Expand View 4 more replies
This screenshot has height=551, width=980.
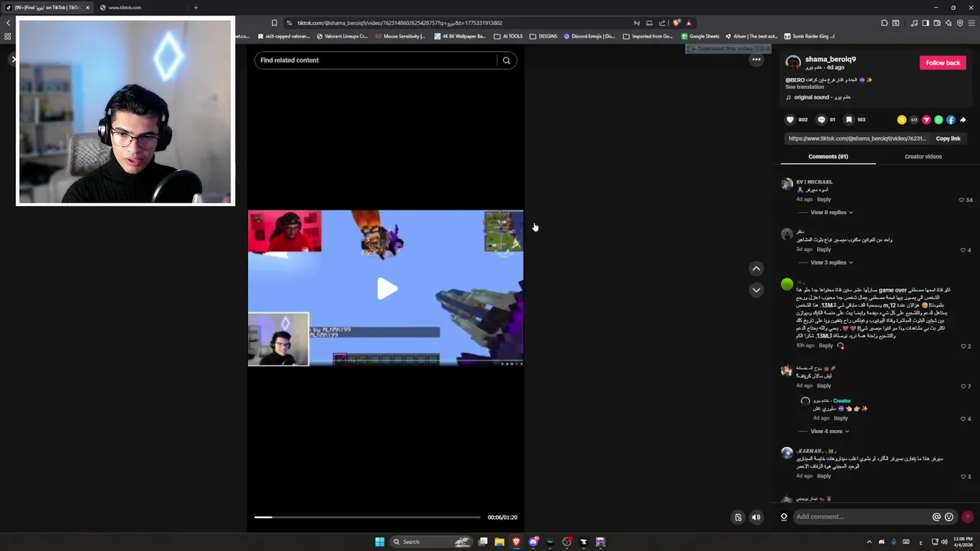pyautogui.click(x=829, y=431)
